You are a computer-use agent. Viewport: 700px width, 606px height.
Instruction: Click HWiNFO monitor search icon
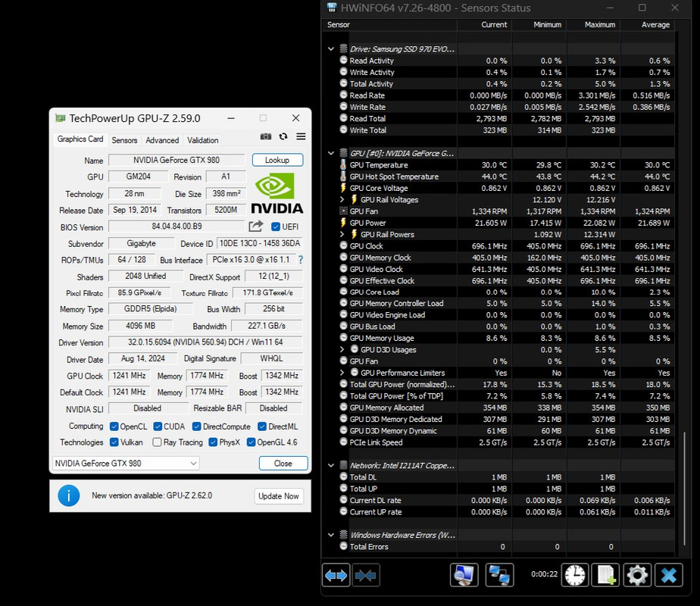coord(464,575)
